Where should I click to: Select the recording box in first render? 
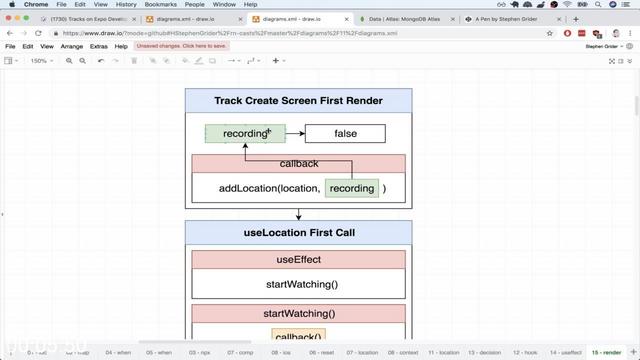(245, 133)
